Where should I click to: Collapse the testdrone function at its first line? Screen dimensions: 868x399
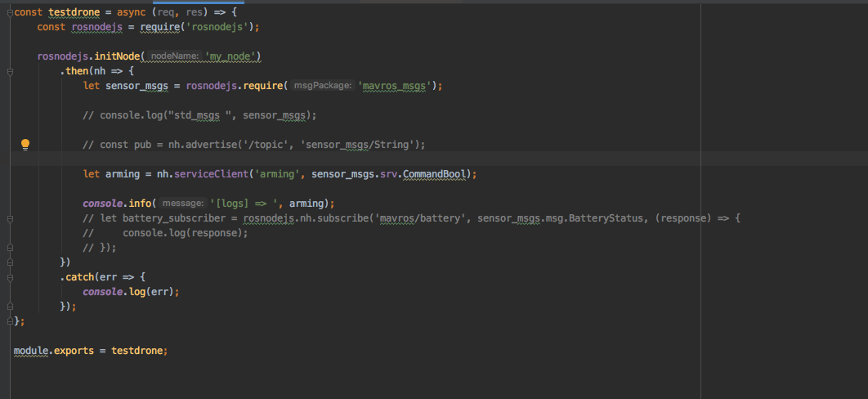click(10, 12)
